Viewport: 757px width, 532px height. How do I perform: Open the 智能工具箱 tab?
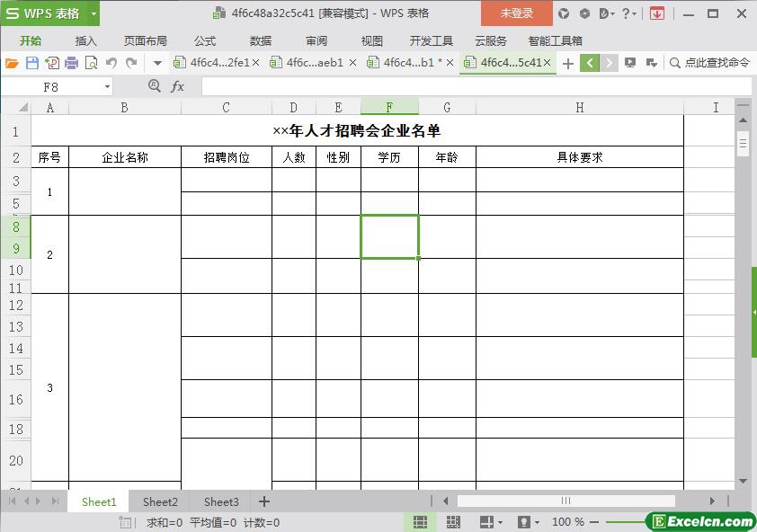pyautogui.click(x=556, y=41)
